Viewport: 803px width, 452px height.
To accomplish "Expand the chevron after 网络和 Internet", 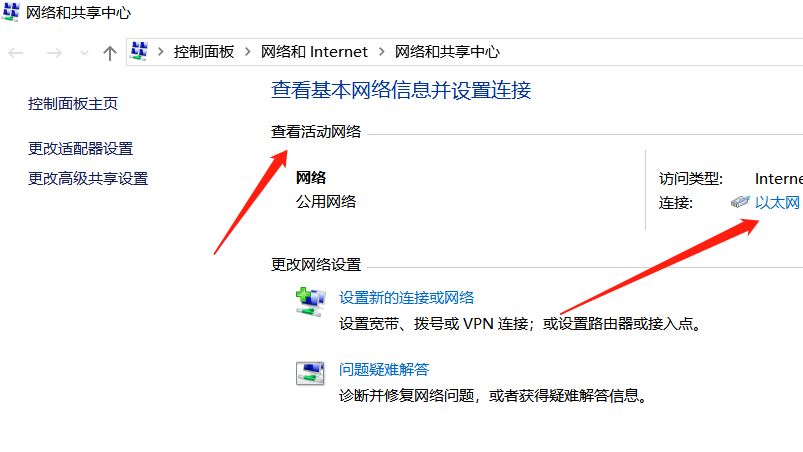I will pyautogui.click(x=382, y=52).
